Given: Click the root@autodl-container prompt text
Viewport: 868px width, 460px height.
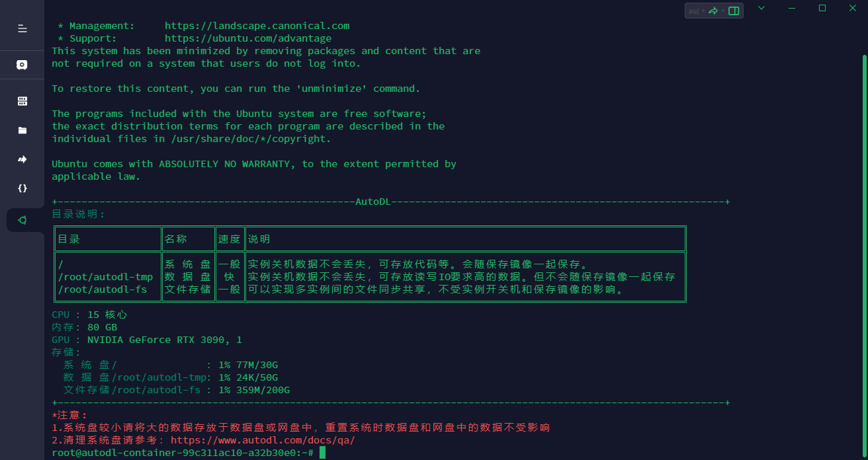Looking at the screenshot, I should [x=183, y=453].
